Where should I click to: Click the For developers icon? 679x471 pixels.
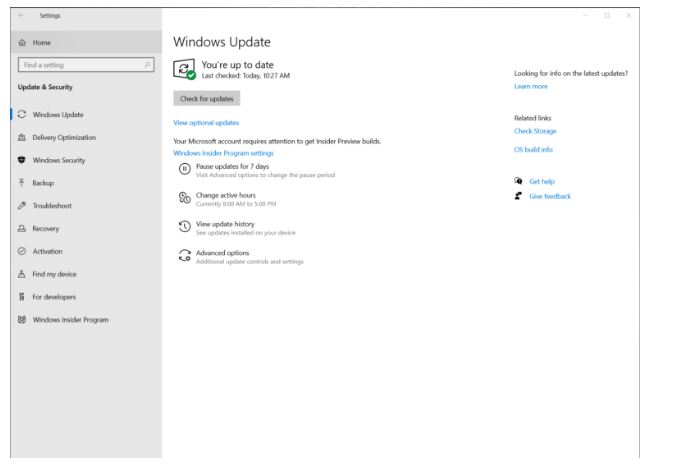pos(22,297)
